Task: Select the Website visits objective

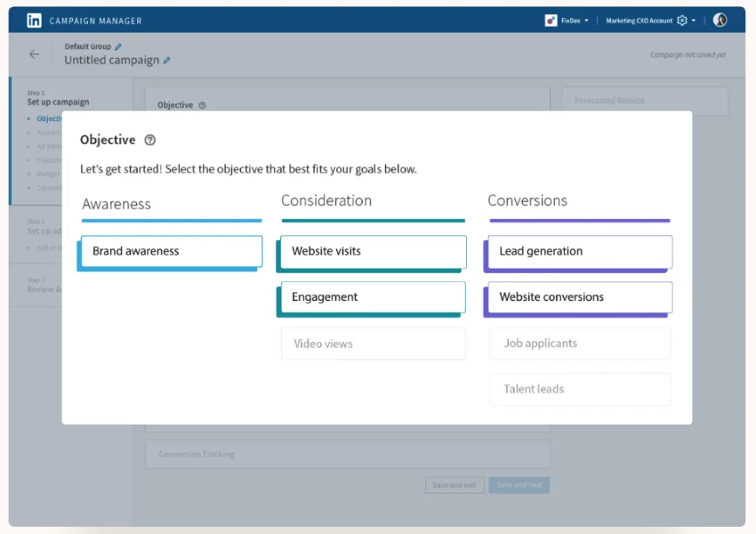Action: tap(374, 251)
